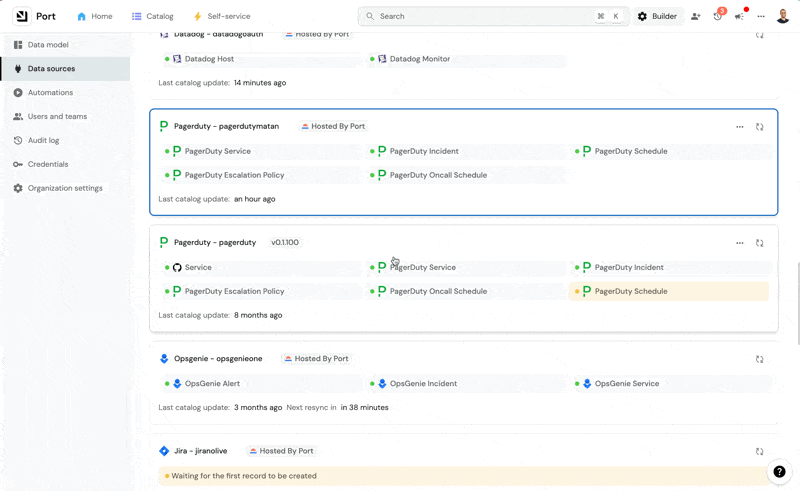This screenshot has width=800, height=491.
Task: Resync the Pagerduty - pagerduty integration
Action: click(x=760, y=243)
